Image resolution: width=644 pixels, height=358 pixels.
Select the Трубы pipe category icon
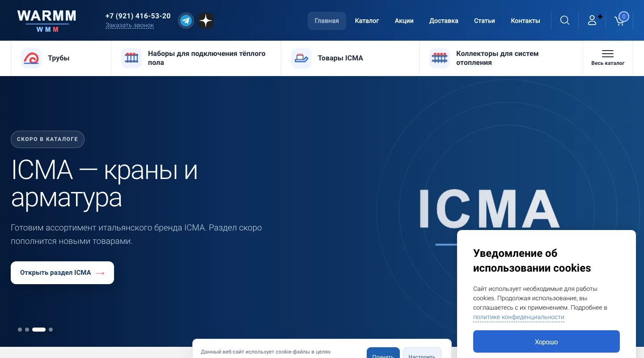pyautogui.click(x=31, y=58)
